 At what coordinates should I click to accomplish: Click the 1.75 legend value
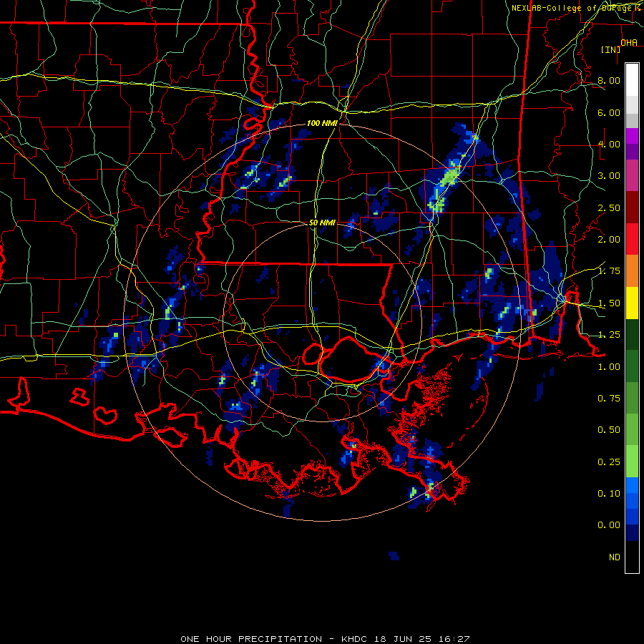tap(609, 271)
